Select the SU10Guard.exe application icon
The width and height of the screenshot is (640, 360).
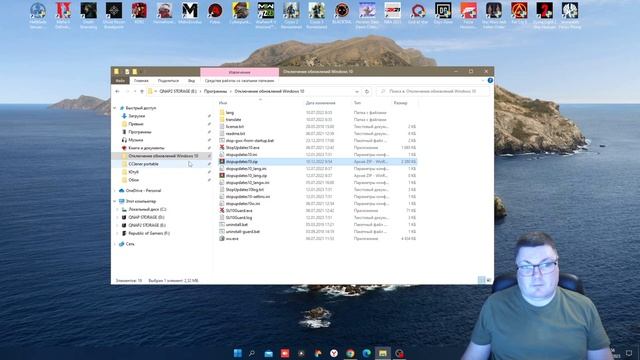pos(222,211)
